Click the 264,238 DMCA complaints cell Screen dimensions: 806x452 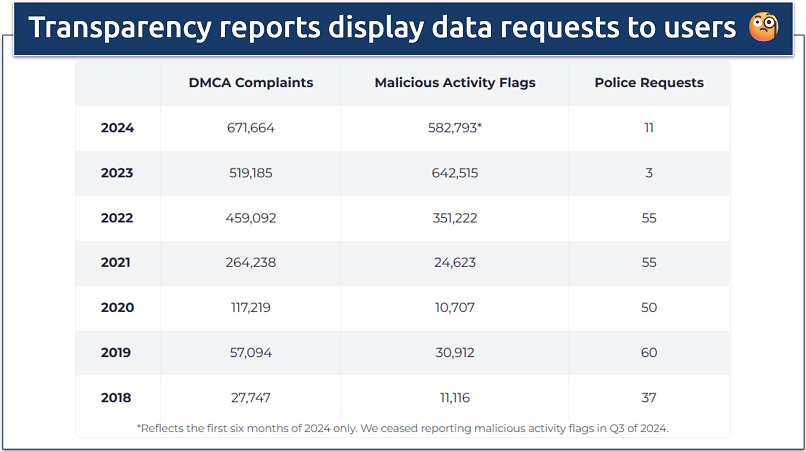[x=250, y=263]
